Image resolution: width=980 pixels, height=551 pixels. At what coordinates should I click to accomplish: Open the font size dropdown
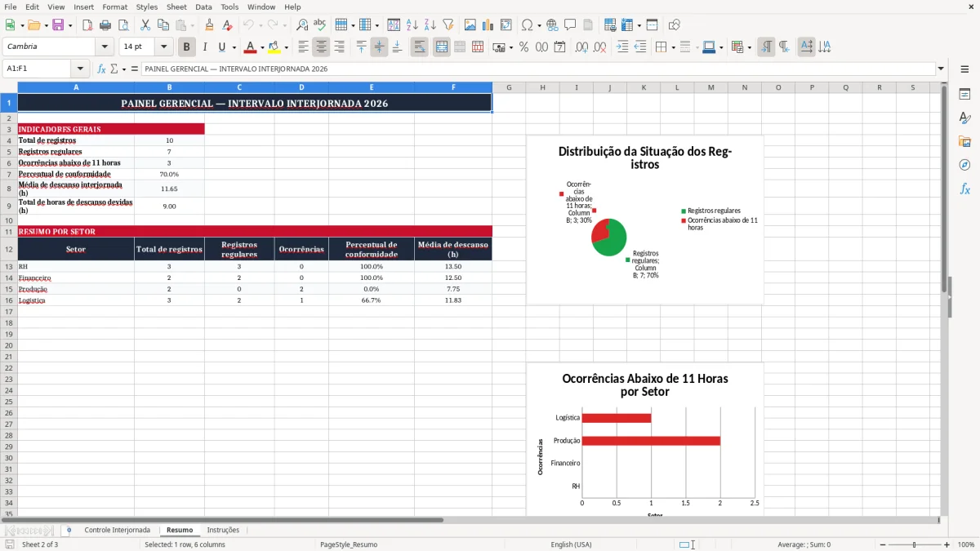pos(164,47)
